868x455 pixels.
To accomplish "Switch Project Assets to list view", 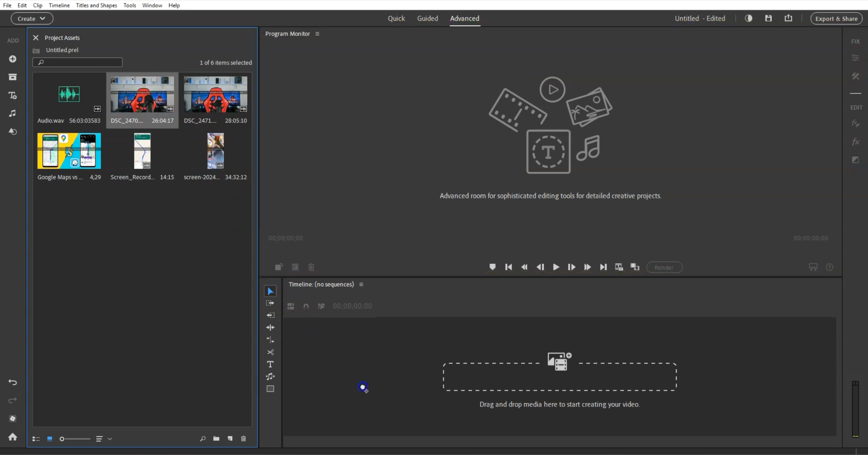I will (36, 438).
